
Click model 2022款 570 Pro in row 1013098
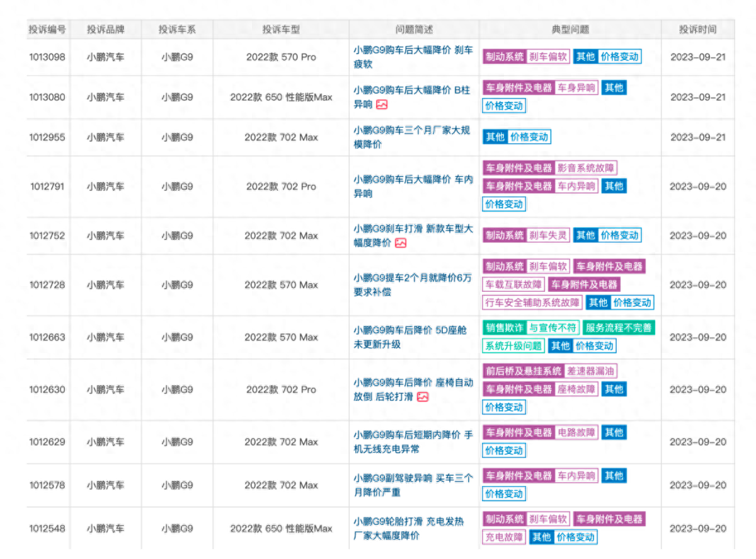[281, 57]
